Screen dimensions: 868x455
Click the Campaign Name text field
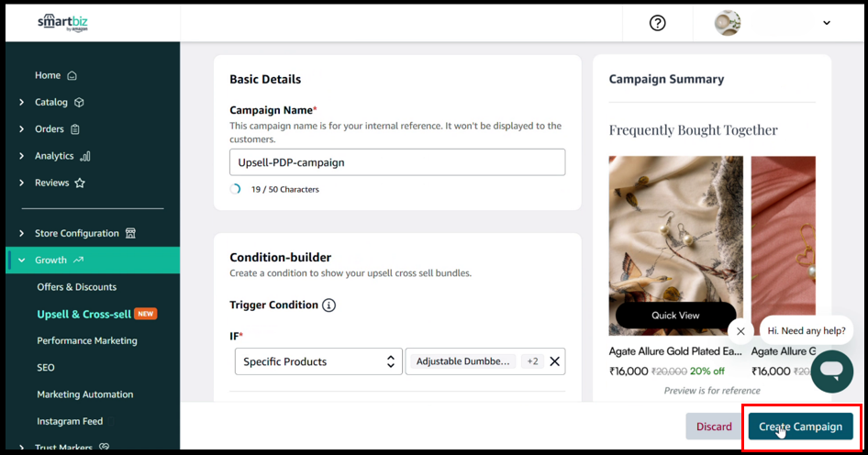(396, 162)
